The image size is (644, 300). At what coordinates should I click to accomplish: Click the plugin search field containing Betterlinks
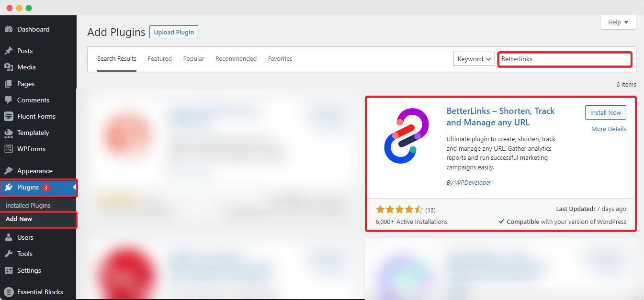pyautogui.click(x=565, y=59)
